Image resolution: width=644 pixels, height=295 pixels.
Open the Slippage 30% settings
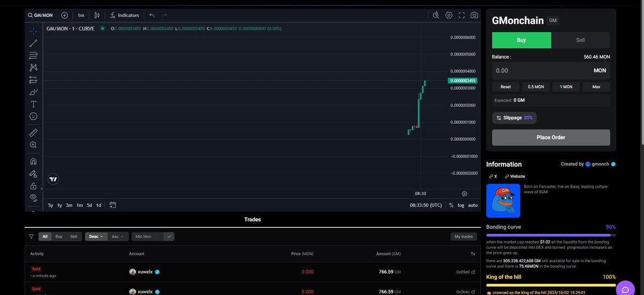[514, 118]
